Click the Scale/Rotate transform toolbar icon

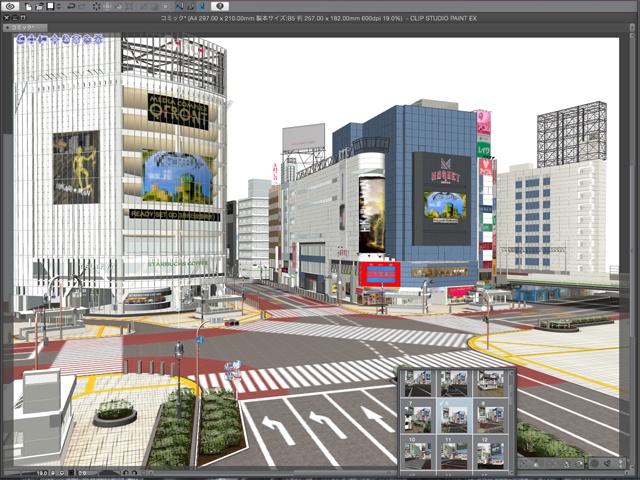(130, 7)
